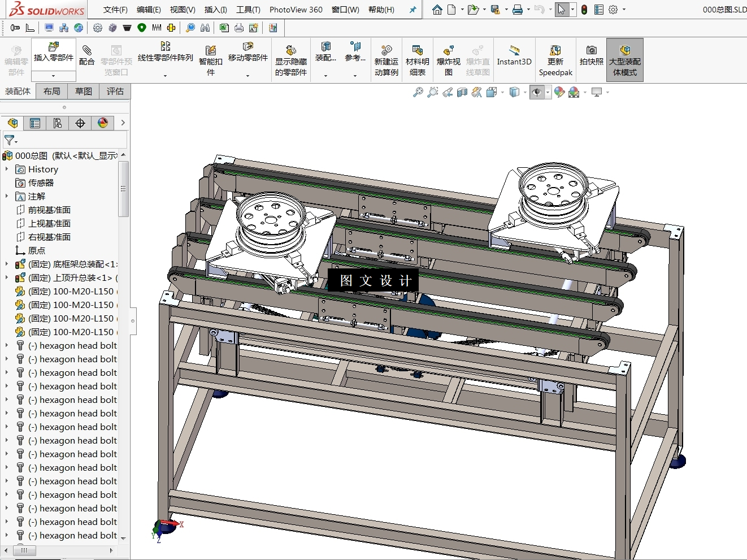Open the binoculars search icon in toolbar
The width and height of the screenshot is (747, 560).
click(x=205, y=28)
